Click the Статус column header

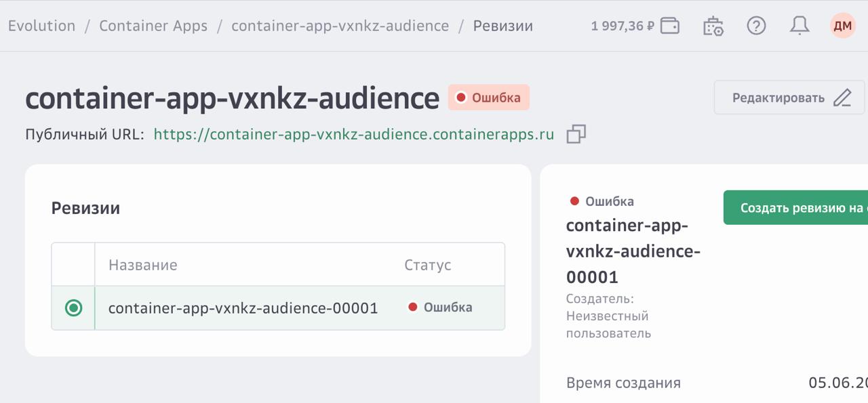pyautogui.click(x=427, y=265)
